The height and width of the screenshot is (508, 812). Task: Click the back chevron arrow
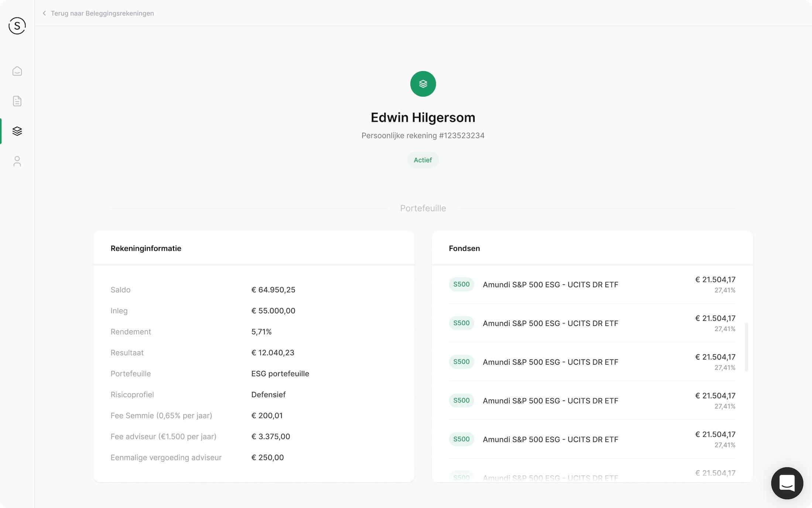click(x=44, y=13)
